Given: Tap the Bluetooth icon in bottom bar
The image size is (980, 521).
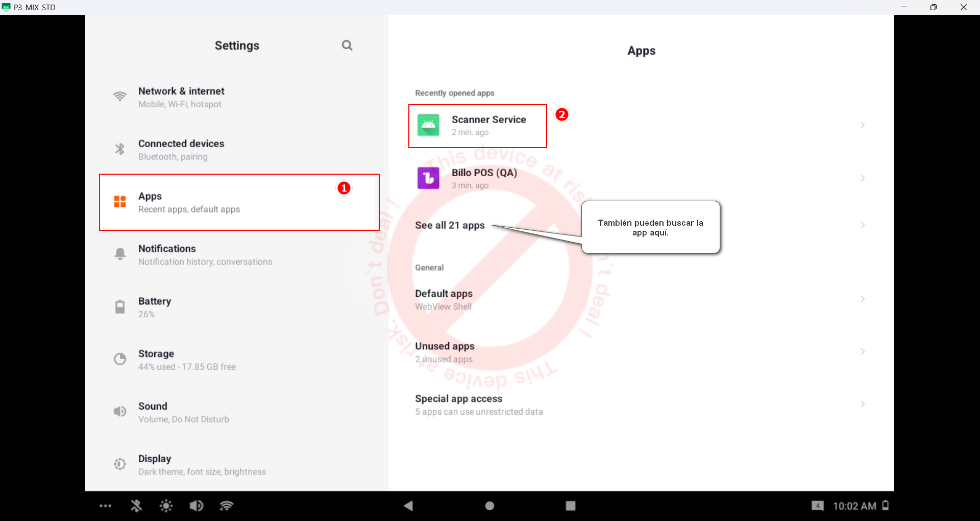Looking at the screenshot, I should point(136,506).
